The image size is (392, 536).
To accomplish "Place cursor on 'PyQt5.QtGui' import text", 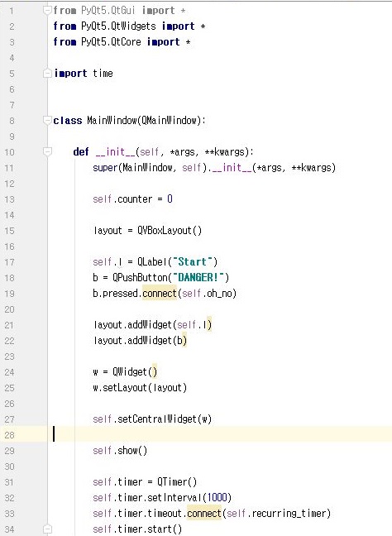I will pos(108,11).
